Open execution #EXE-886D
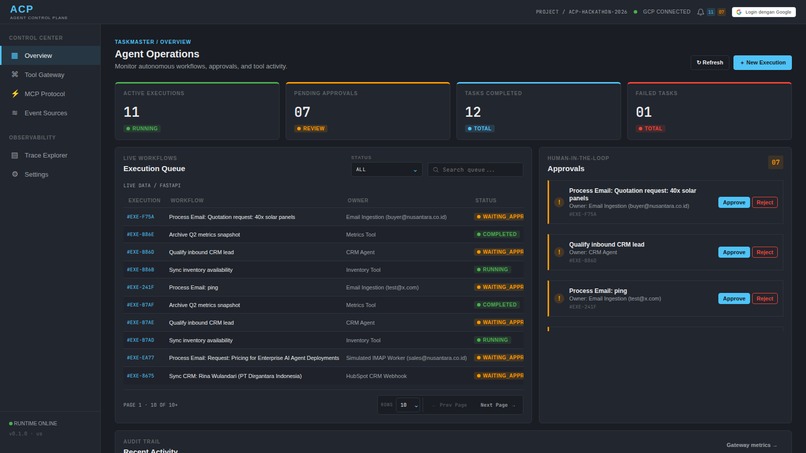Image resolution: width=806 pixels, height=453 pixels. point(140,252)
